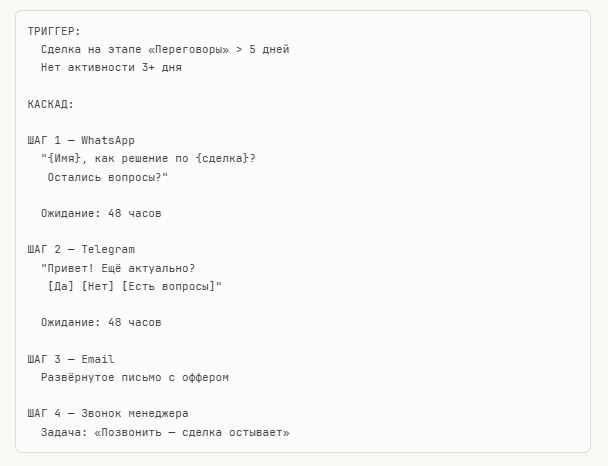Click the 'Остались вопросы?' message line
Screen dimensions: 608x466
click(108, 176)
